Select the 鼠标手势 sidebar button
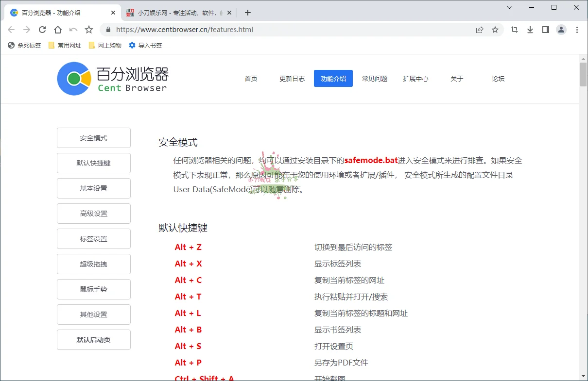Viewport: 588px width, 381px height. click(93, 289)
